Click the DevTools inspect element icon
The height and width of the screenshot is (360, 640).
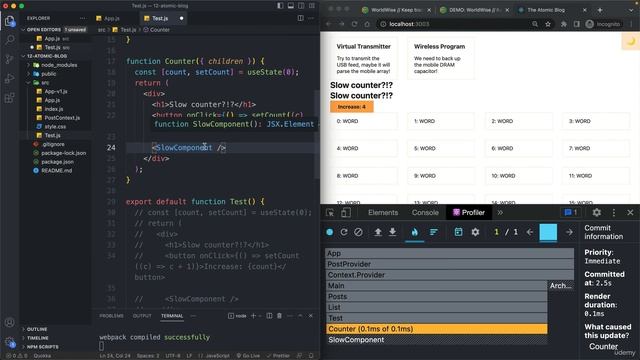tap(330, 212)
